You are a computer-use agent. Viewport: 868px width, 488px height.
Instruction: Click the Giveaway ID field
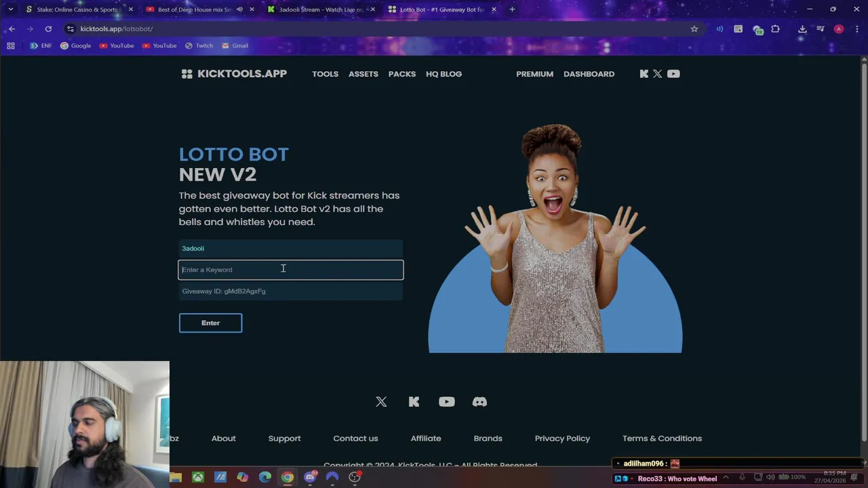(x=291, y=291)
